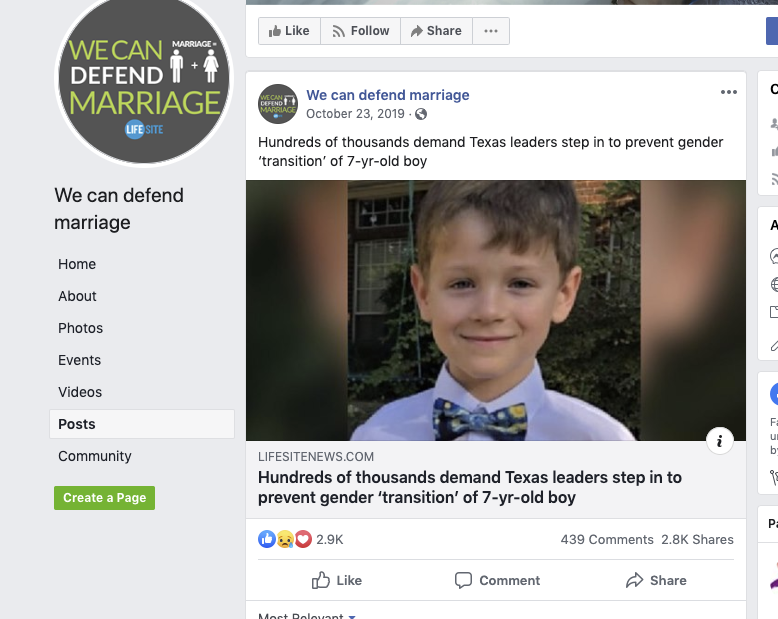Click the globe public privacy icon
Image resolution: width=778 pixels, height=619 pixels.
point(421,114)
